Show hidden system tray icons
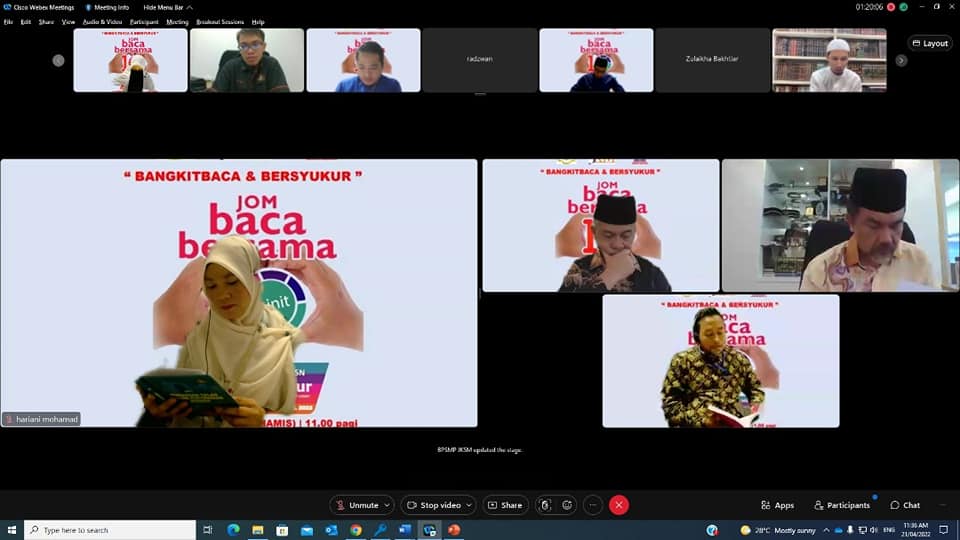Image resolution: width=960 pixels, height=540 pixels. pyautogui.click(x=826, y=530)
